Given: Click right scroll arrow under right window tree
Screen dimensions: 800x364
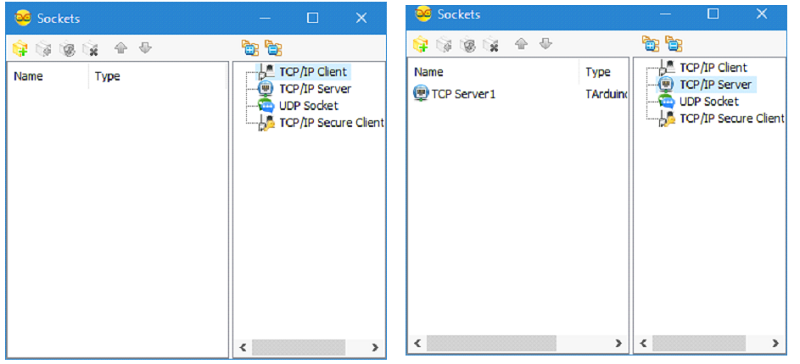Looking at the screenshot, I should (776, 343).
